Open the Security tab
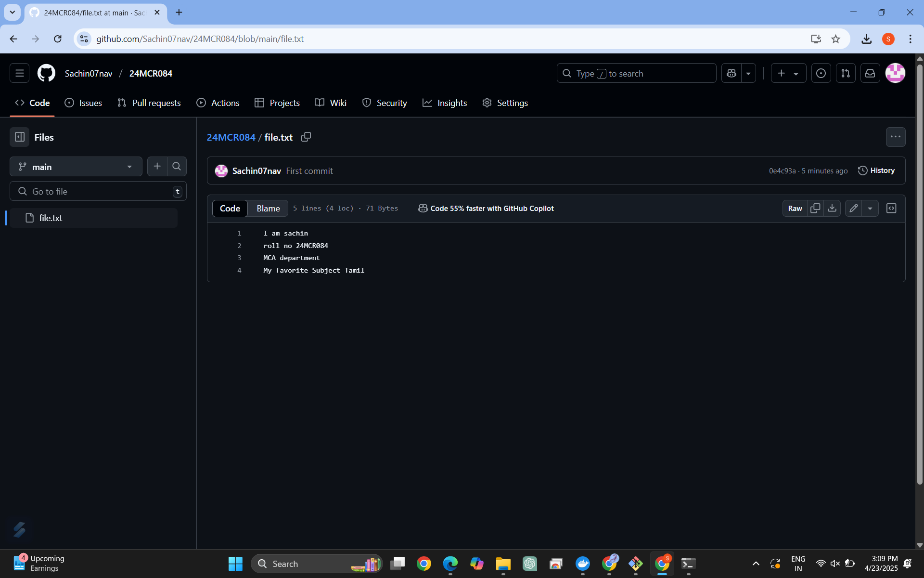Image resolution: width=924 pixels, height=578 pixels. [x=385, y=103]
